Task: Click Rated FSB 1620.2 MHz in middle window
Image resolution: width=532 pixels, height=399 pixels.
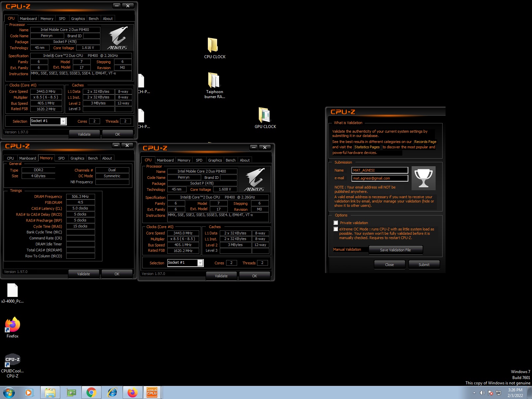Action: coord(183,251)
